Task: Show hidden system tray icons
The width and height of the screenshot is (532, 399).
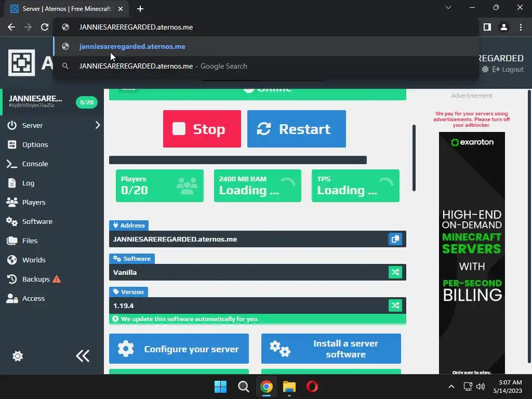Action: pyautogui.click(x=451, y=387)
